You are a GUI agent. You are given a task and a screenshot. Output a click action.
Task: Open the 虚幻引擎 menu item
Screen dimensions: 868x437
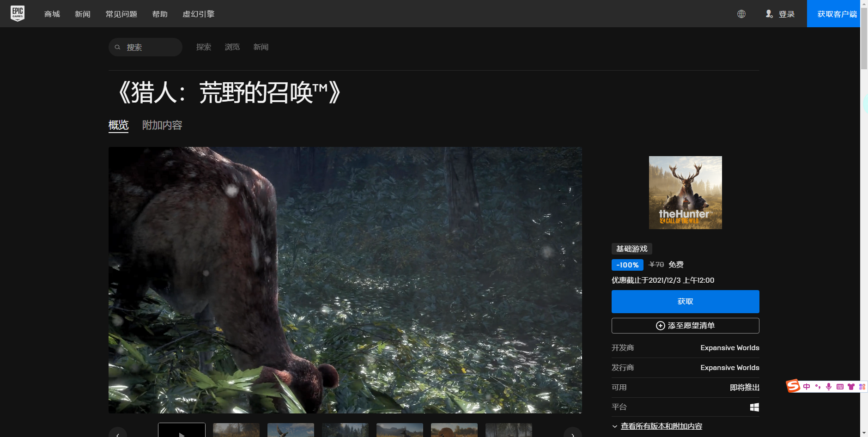tap(199, 14)
